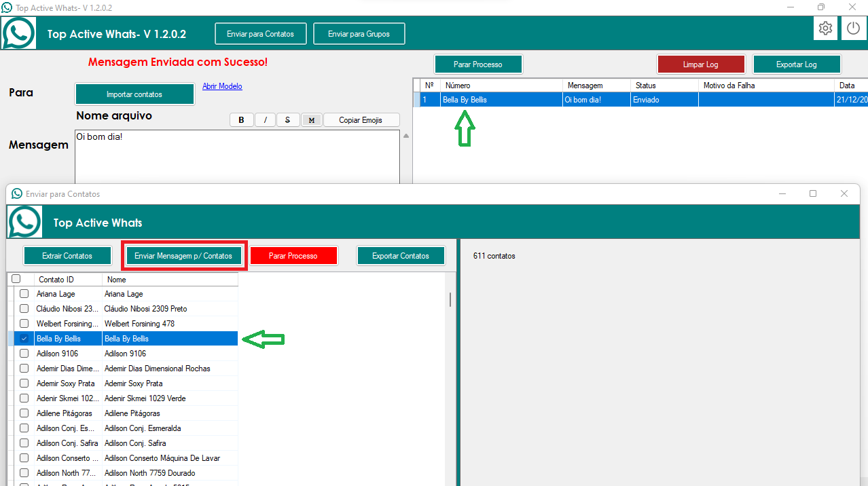
Task: Uncheck the Bella By Bellis contact checkbox
Action: 24,339
